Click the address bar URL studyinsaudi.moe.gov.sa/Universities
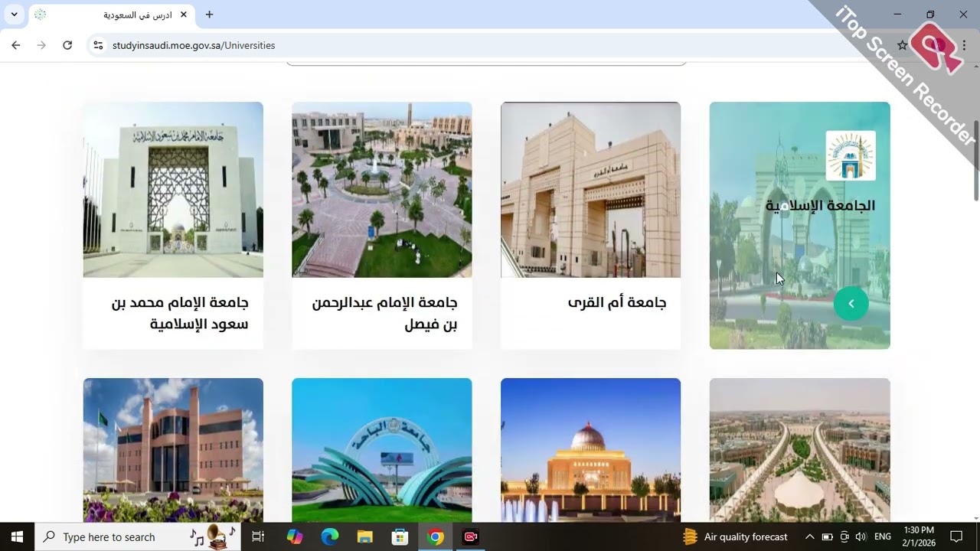The width and height of the screenshot is (980, 551). (x=194, y=45)
